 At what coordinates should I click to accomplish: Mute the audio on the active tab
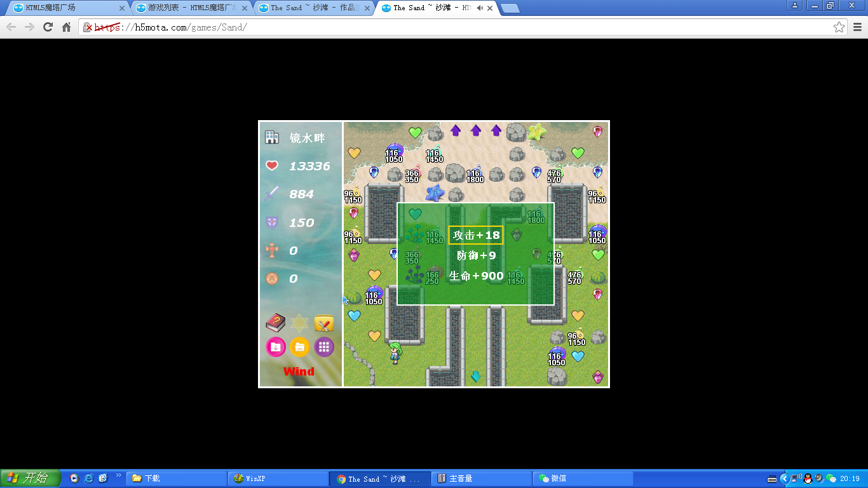480,8
